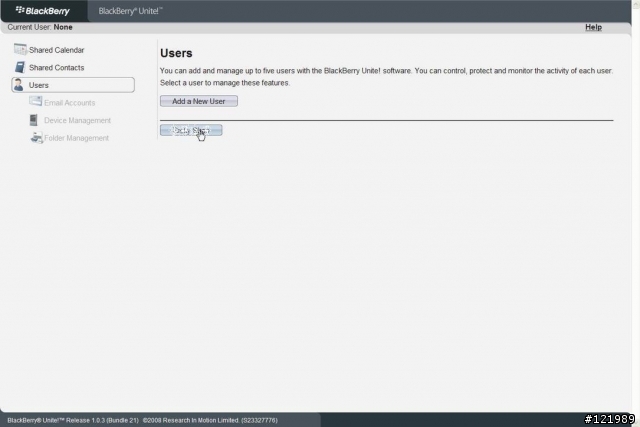640x427 pixels.
Task: Click the Shared Contacts address book icon
Action: (x=20, y=67)
